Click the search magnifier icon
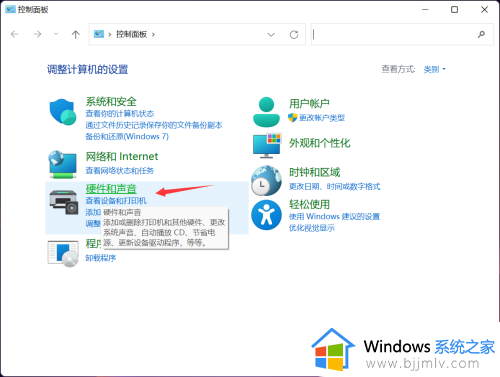Viewport: 500px width, 377px height. (481, 34)
